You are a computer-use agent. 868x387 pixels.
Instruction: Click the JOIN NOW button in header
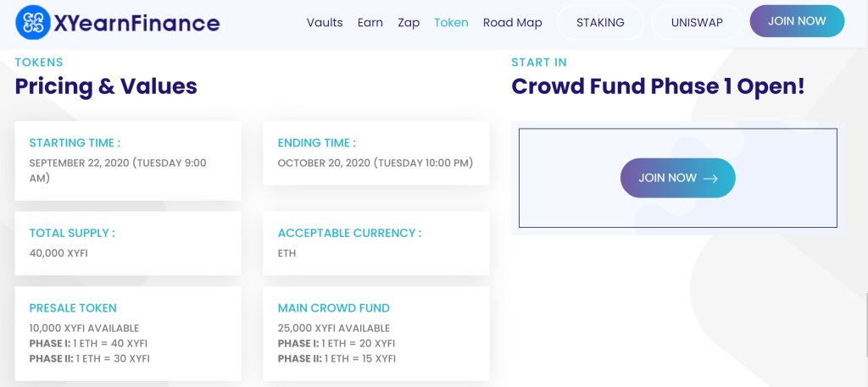pos(797,21)
